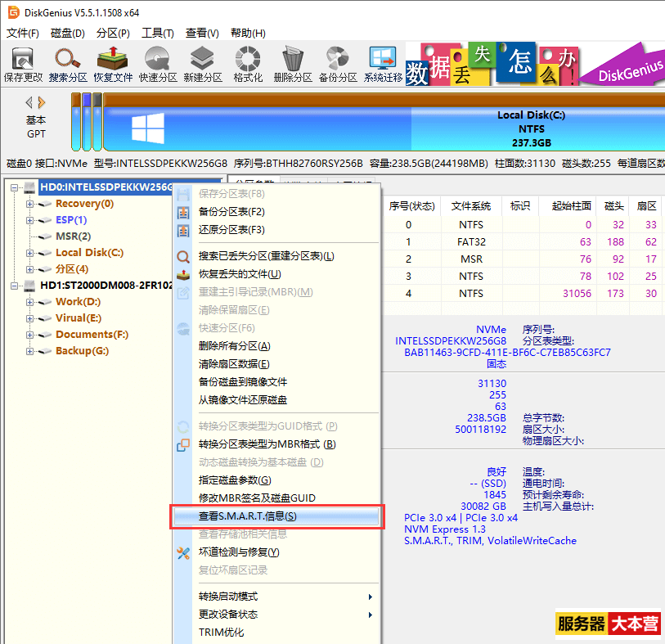
Task: Launch the 恢复文件 tool
Action: click(113, 64)
